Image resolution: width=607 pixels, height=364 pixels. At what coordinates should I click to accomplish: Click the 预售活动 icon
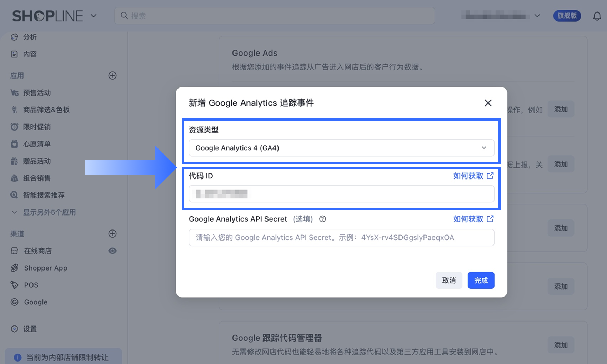point(14,93)
